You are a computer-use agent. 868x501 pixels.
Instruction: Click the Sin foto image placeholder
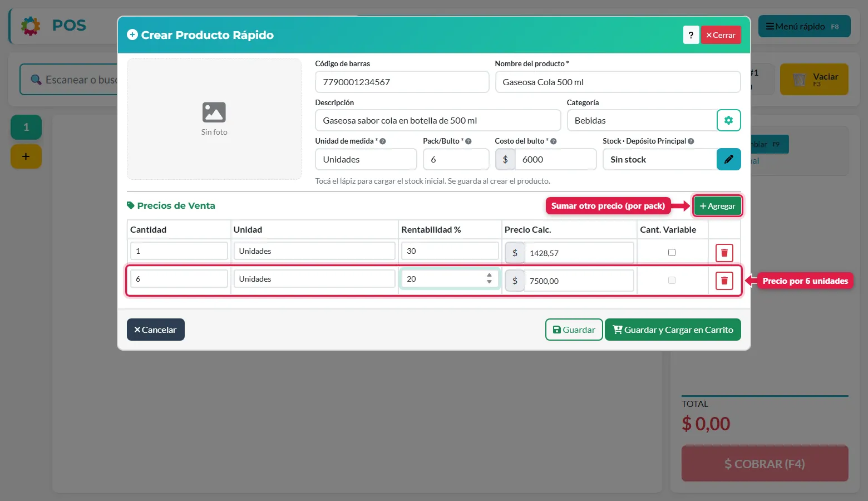pos(214,119)
